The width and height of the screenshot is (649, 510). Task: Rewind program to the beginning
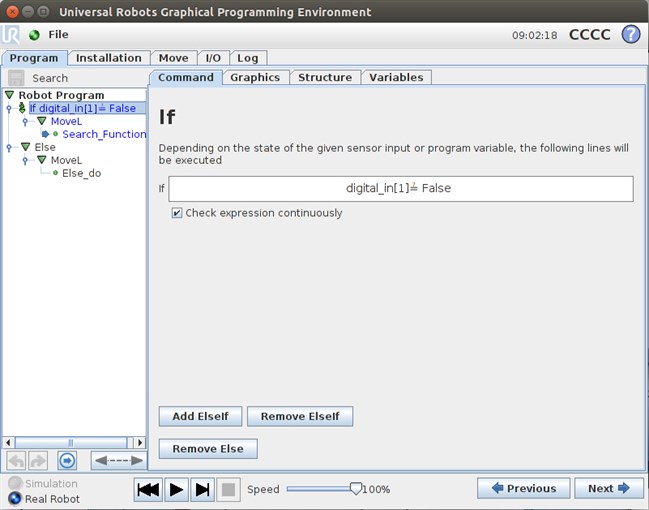[148, 490]
